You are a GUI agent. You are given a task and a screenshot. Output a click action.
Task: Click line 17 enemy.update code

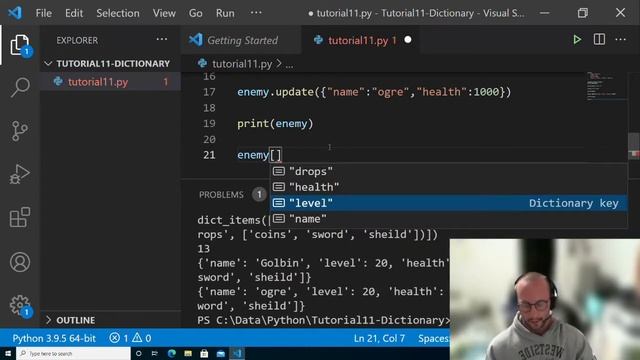pos(374,92)
